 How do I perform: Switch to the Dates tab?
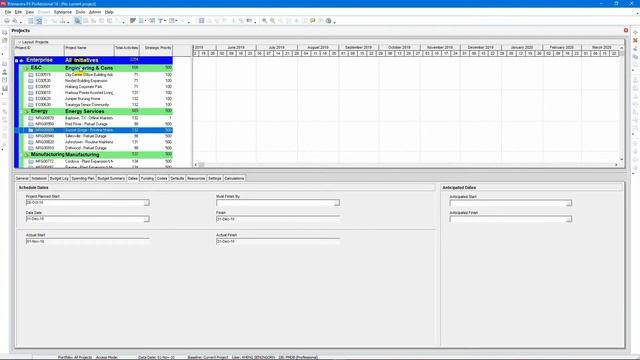[x=133, y=178]
